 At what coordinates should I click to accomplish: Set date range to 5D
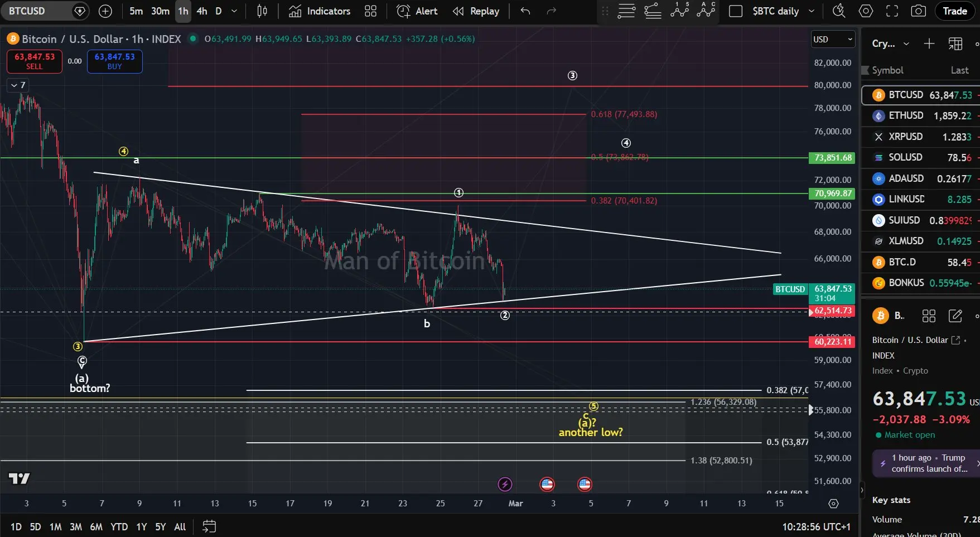pos(35,527)
